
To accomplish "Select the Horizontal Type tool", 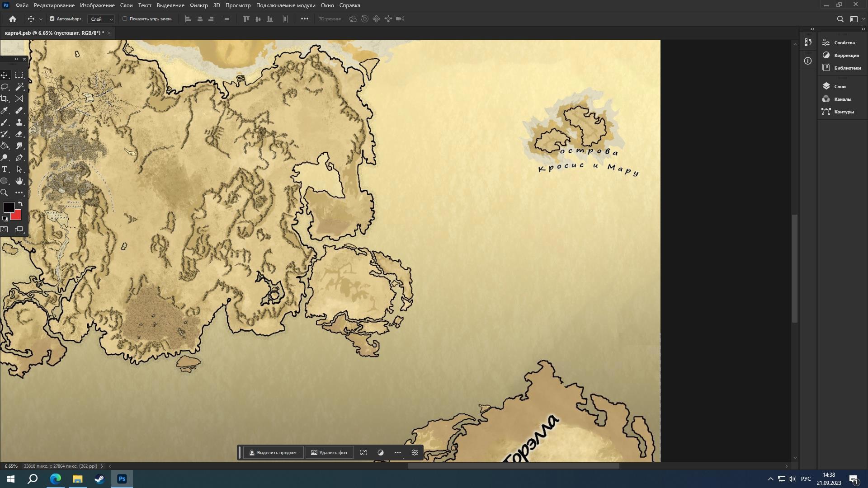I will pyautogui.click(x=5, y=169).
